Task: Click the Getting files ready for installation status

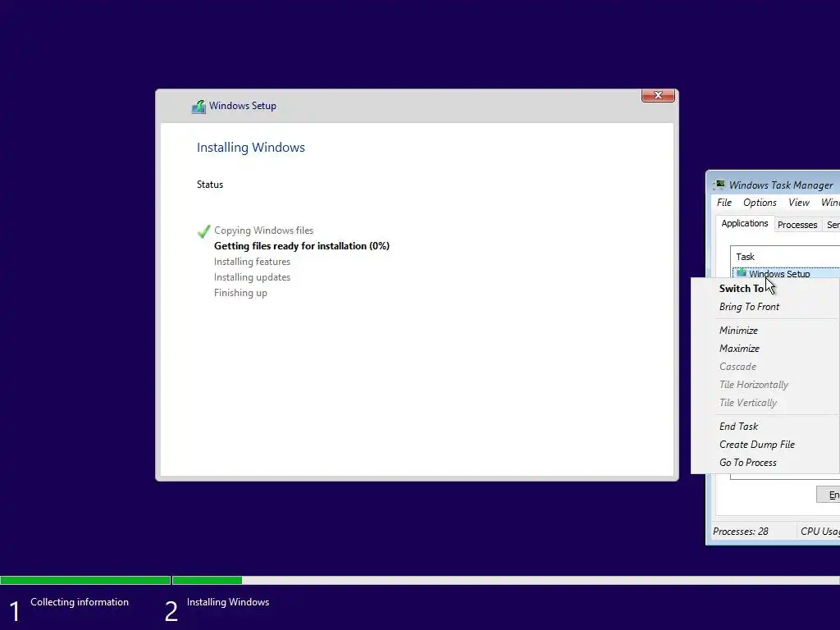Action: click(302, 246)
